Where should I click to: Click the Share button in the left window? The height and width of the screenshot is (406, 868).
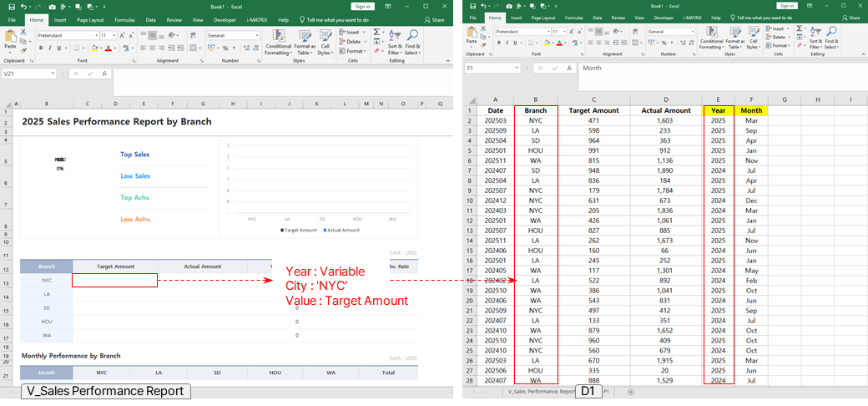tap(434, 19)
